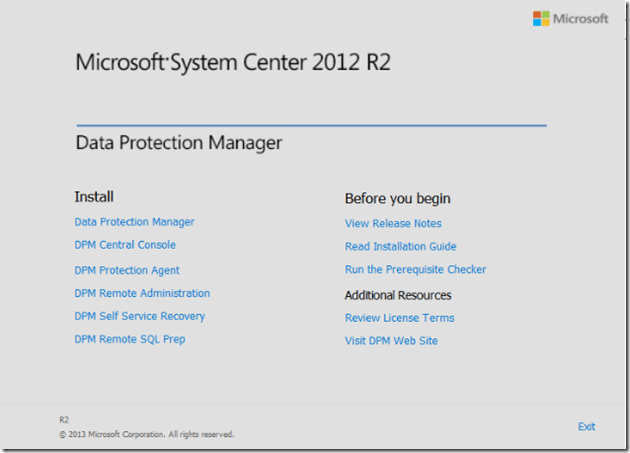630x453 pixels.
Task: Launch DPM Remote Administration setup
Action: (142, 293)
